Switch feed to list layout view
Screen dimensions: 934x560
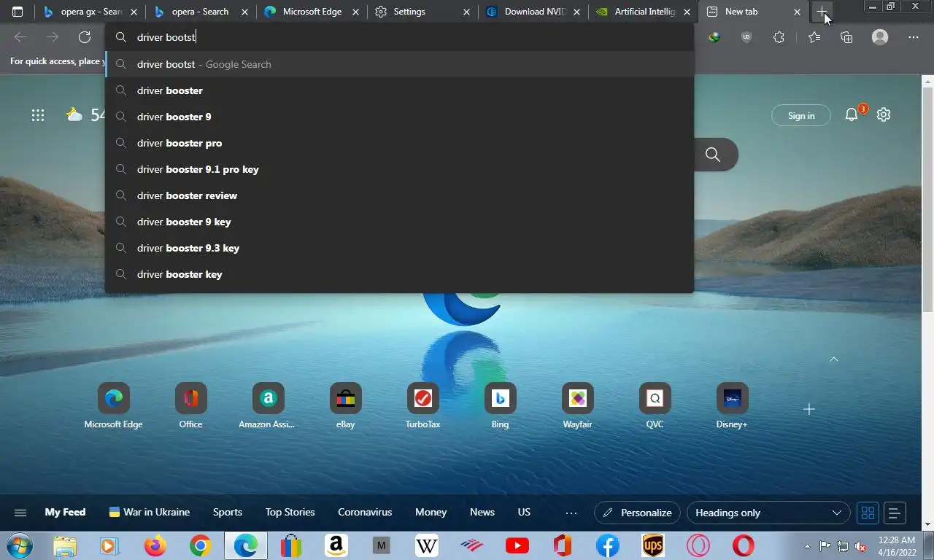point(895,513)
